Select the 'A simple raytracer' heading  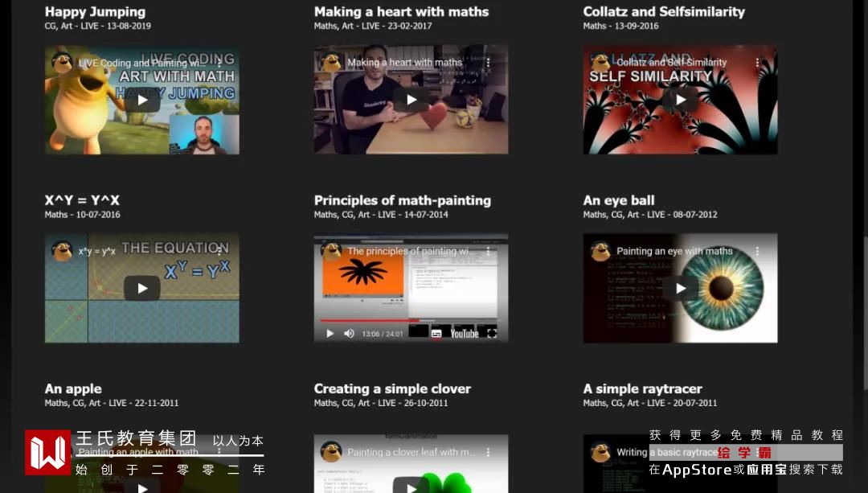tap(642, 388)
